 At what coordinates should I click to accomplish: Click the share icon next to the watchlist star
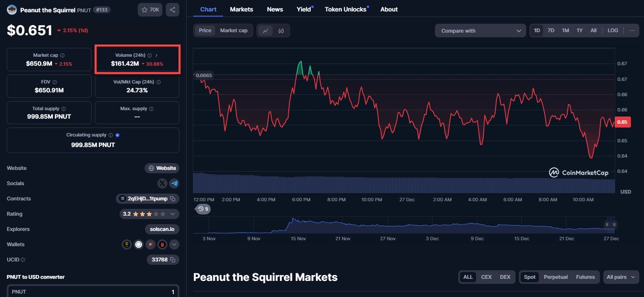point(173,10)
